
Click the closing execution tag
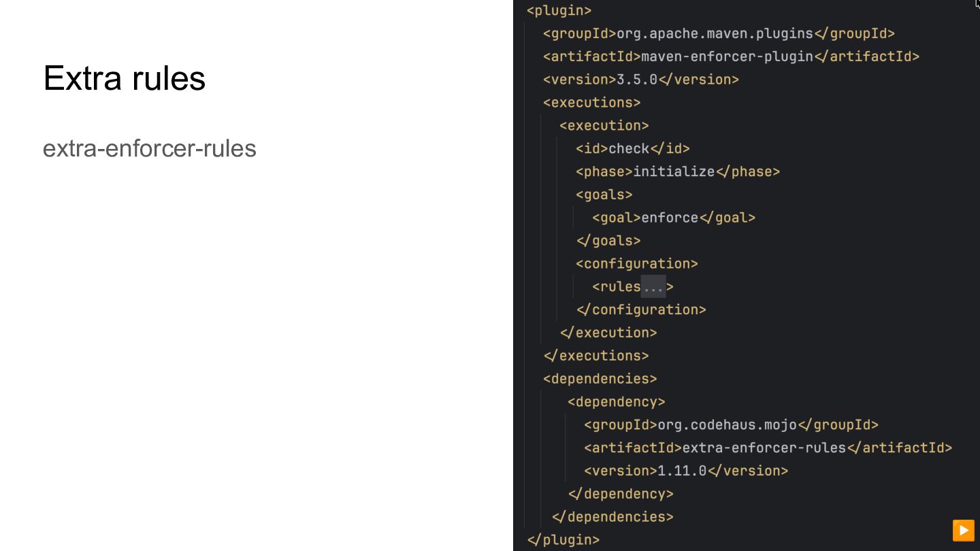coord(608,333)
